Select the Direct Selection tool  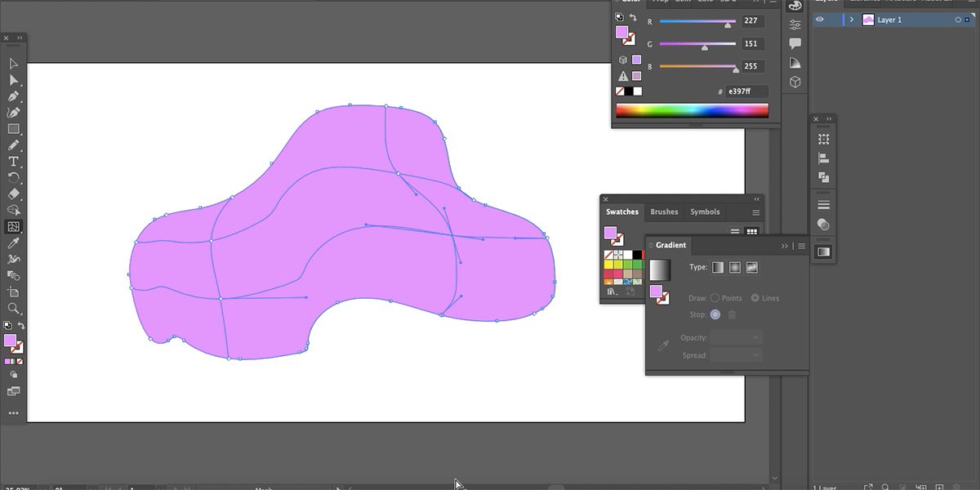click(x=14, y=80)
